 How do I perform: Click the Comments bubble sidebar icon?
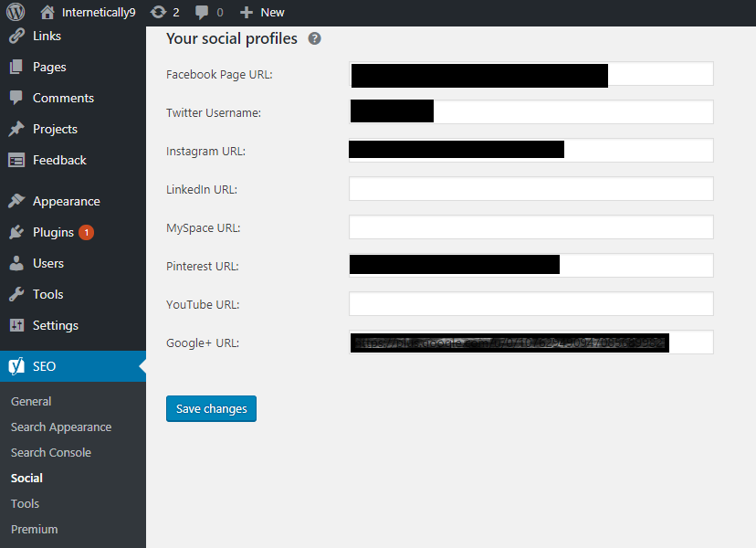pyautogui.click(x=16, y=98)
